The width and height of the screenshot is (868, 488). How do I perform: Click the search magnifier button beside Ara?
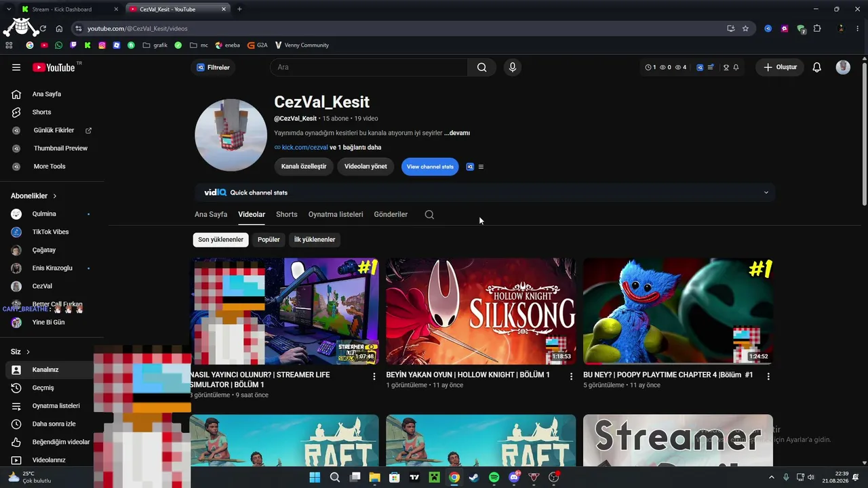(481, 67)
